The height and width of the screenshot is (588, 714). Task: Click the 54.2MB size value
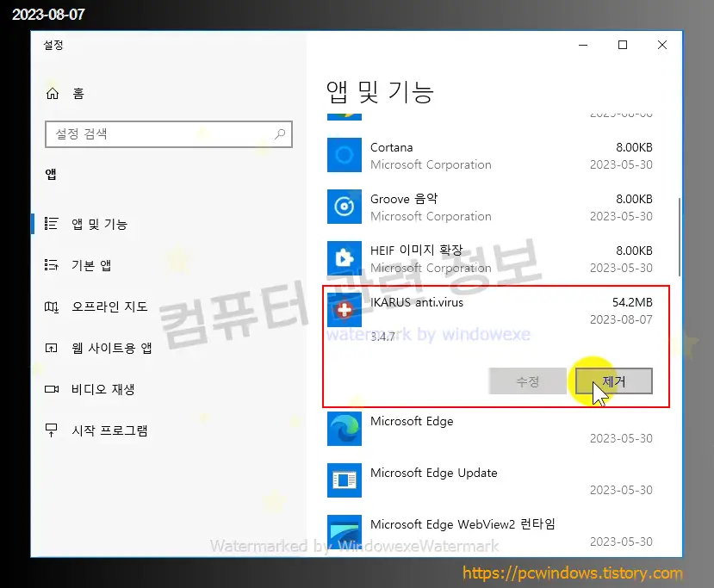coord(632,302)
